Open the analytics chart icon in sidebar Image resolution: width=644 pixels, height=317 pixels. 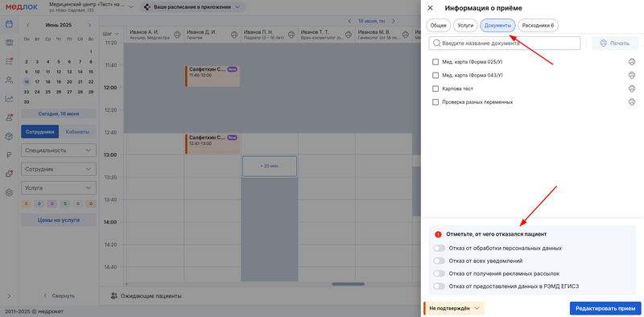[9, 98]
